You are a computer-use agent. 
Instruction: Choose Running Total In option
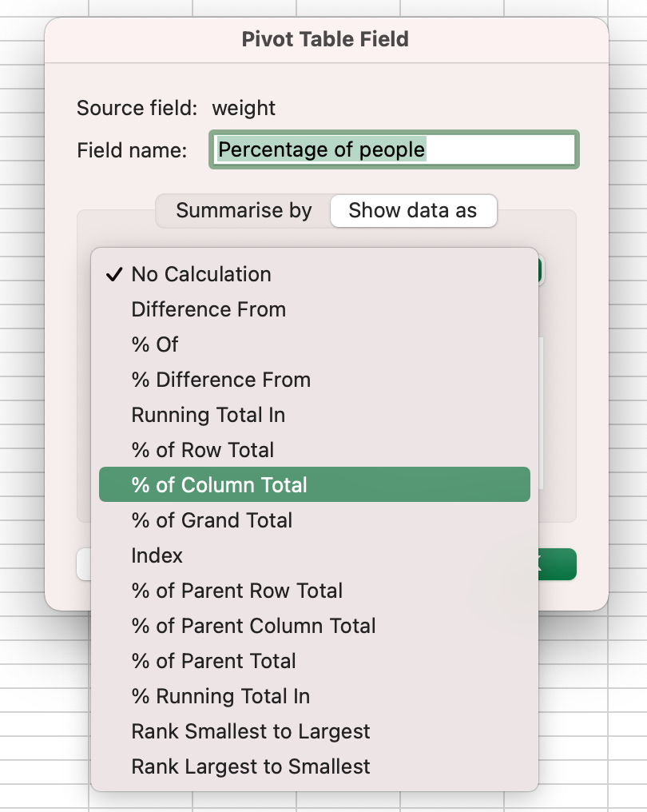[x=208, y=415]
